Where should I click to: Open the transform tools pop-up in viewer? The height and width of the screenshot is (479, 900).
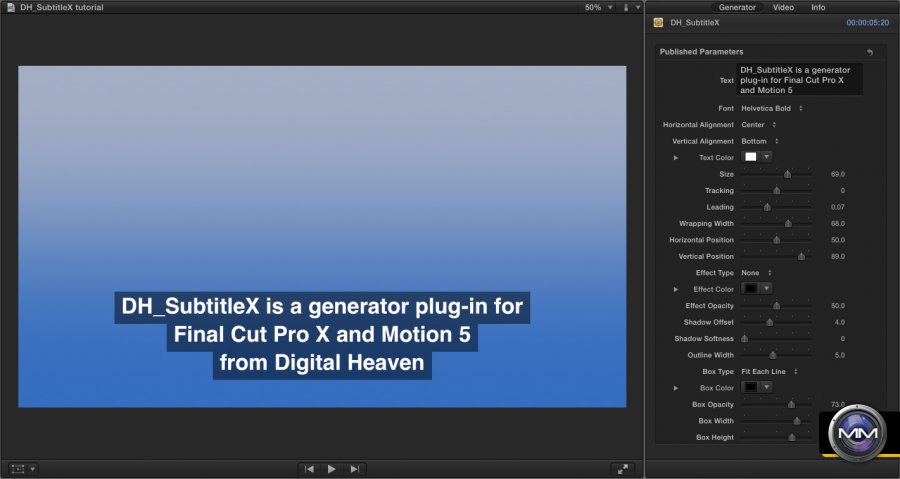point(23,469)
